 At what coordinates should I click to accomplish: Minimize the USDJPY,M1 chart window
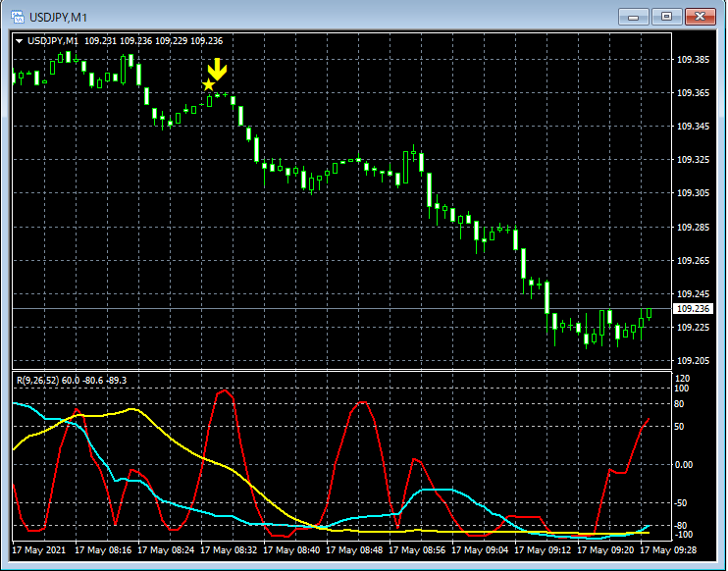pos(633,16)
